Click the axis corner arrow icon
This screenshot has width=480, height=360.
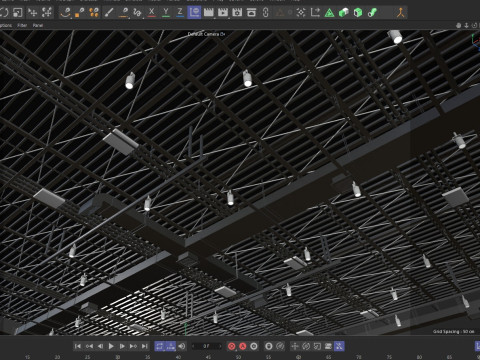point(315,13)
